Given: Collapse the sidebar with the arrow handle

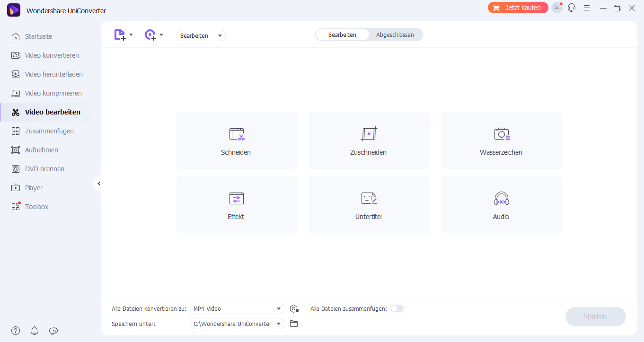Looking at the screenshot, I should pyautogui.click(x=98, y=184).
